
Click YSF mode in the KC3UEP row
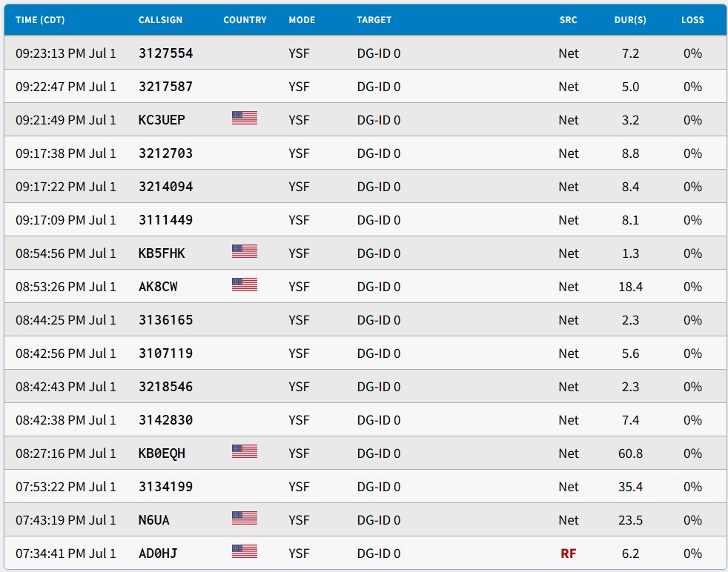(299, 120)
